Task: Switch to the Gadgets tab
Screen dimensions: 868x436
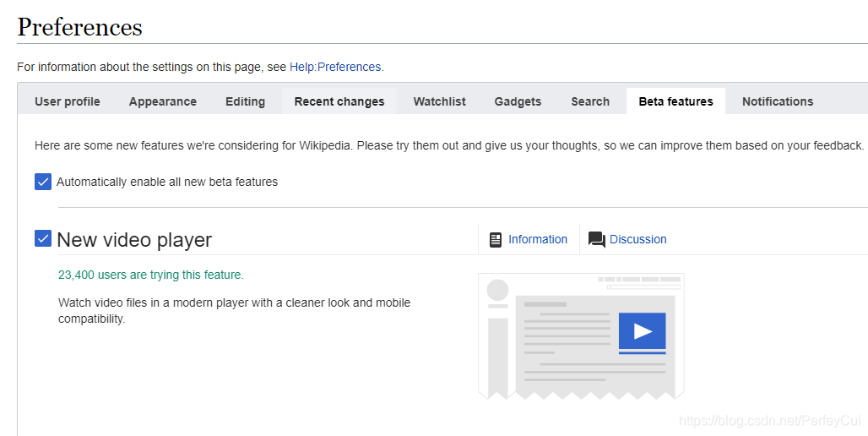Action: click(518, 101)
